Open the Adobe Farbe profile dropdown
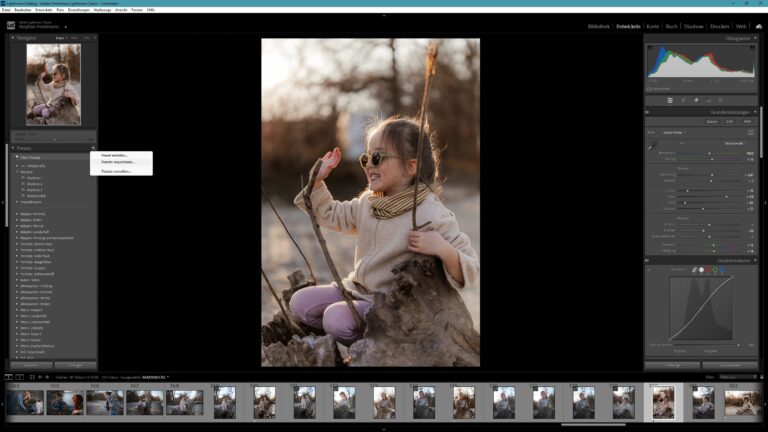The height and width of the screenshot is (432, 768). click(x=674, y=132)
